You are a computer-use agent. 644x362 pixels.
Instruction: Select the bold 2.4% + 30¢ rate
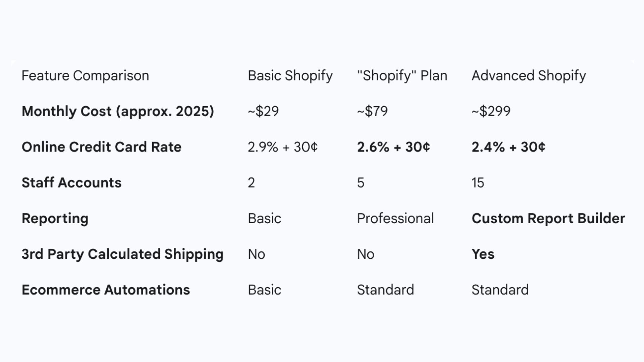pyautogui.click(x=508, y=147)
